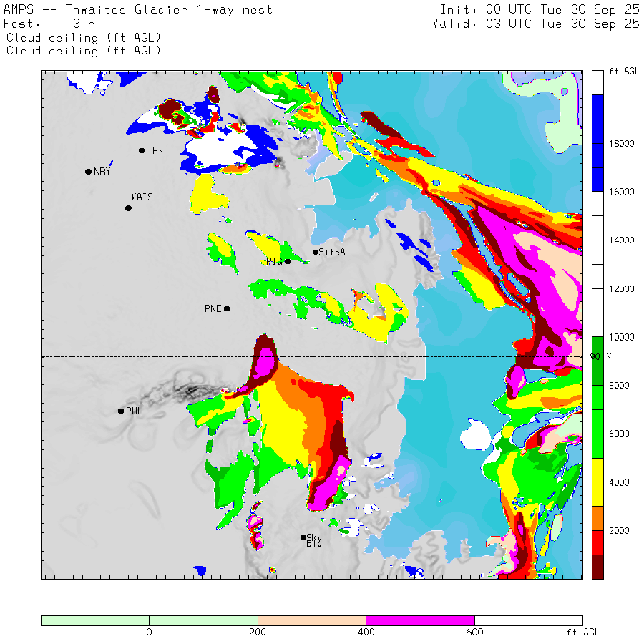
Task: Select the "2000" legend label
Action: click(619, 531)
